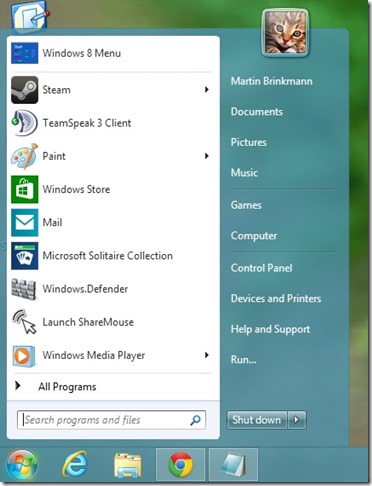This screenshot has height=486, width=372.
Task: Open the Pictures library
Action: [x=249, y=142]
